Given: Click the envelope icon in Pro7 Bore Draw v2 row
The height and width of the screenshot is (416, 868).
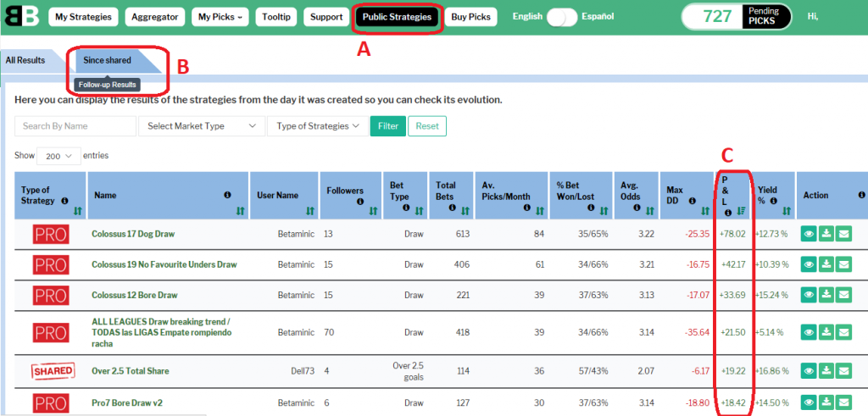Looking at the screenshot, I should (x=843, y=402).
